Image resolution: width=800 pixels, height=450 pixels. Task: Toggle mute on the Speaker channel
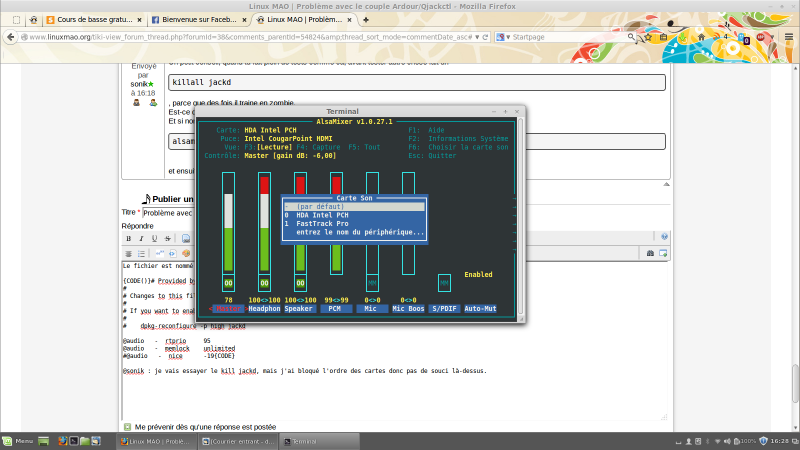click(301, 283)
